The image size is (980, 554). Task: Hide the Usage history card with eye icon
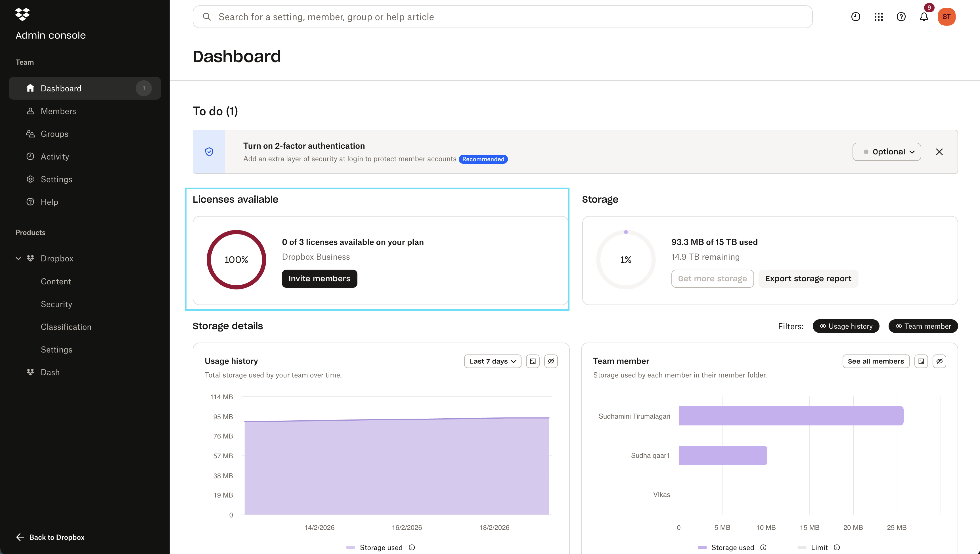point(551,361)
